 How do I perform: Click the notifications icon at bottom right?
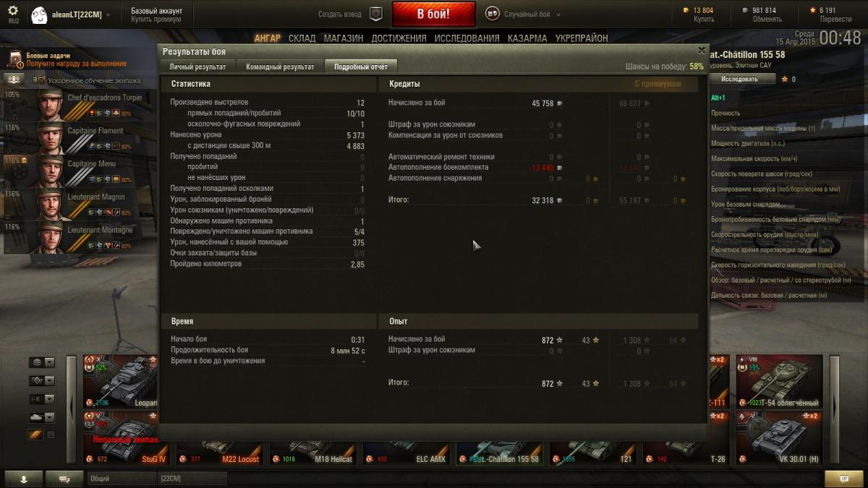pyautogui.click(x=843, y=479)
